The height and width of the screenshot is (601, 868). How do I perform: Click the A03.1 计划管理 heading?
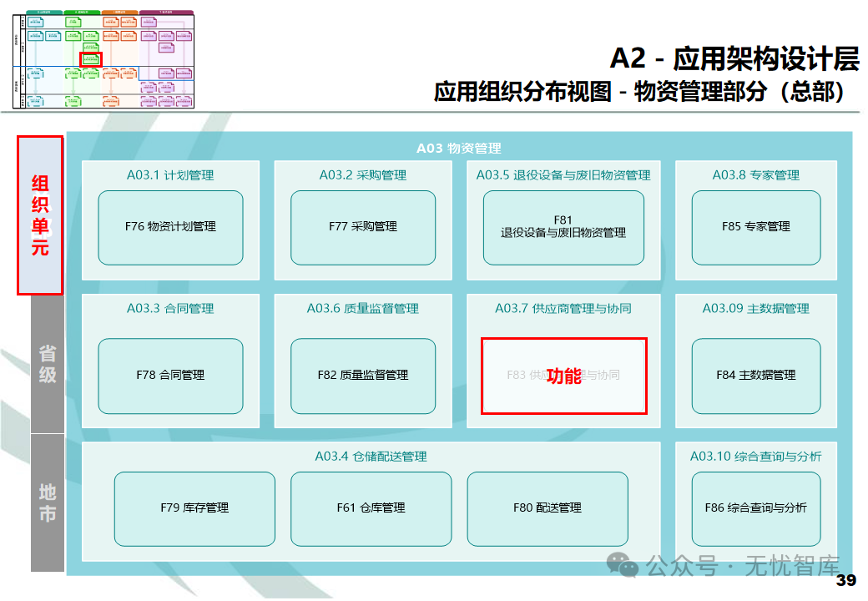click(x=170, y=175)
